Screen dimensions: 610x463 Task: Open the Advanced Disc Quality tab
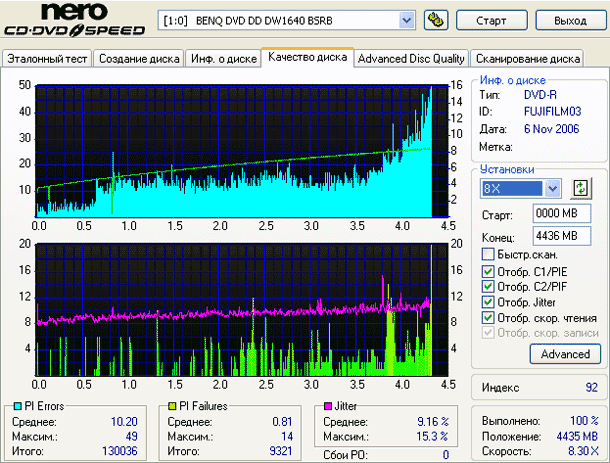pos(411,58)
